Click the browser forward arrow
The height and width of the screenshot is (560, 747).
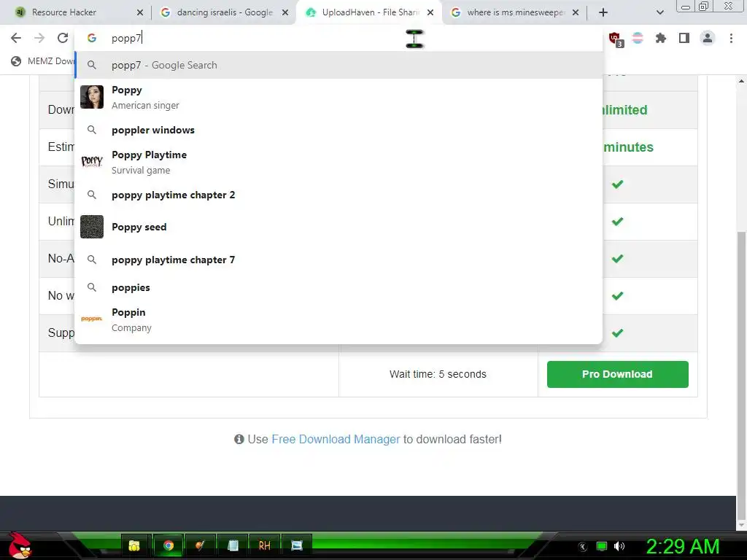(39, 38)
